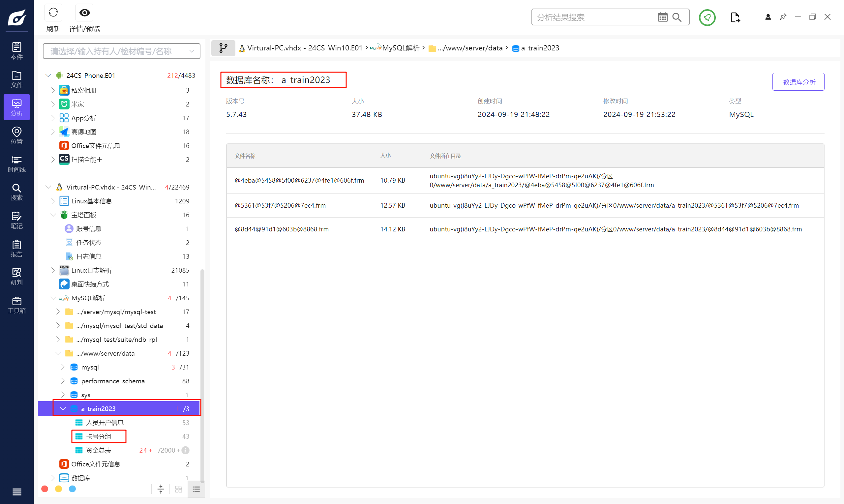The image size is (844, 504).
Task: Click Virtural-PC.vhdx breadcrumb
Action: click(301, 48)
